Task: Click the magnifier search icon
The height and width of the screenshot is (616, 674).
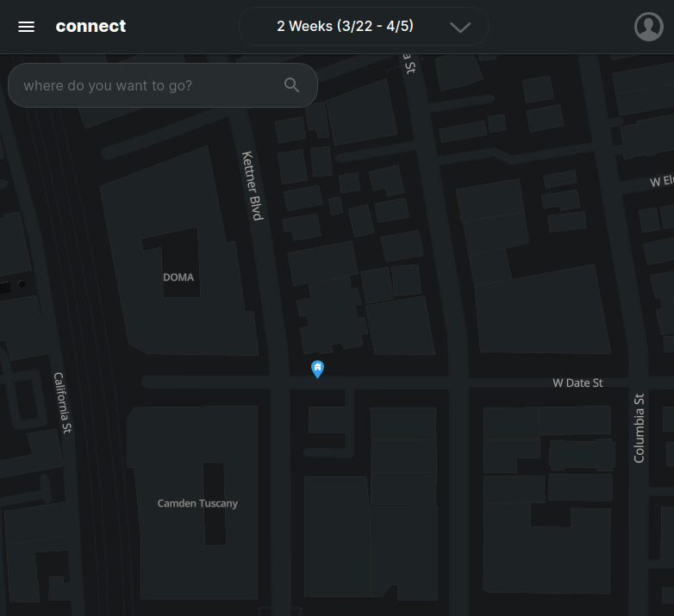Action: click(x=291, y=85)
